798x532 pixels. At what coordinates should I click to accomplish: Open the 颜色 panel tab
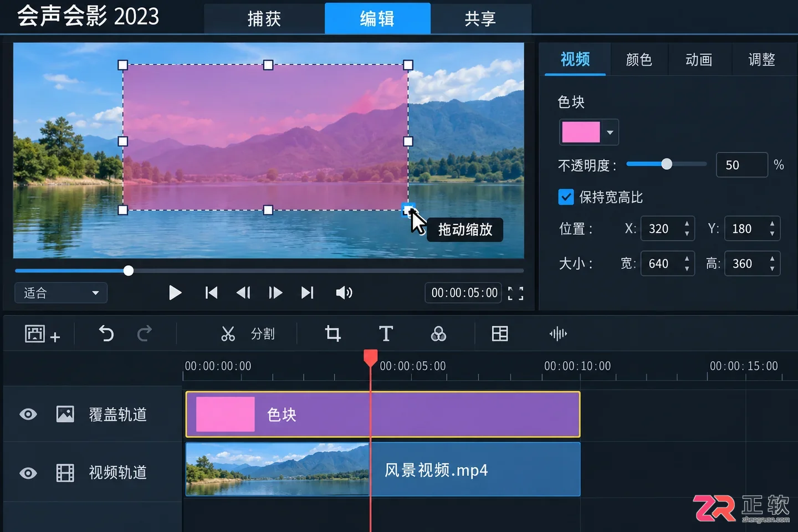point(639,59)
